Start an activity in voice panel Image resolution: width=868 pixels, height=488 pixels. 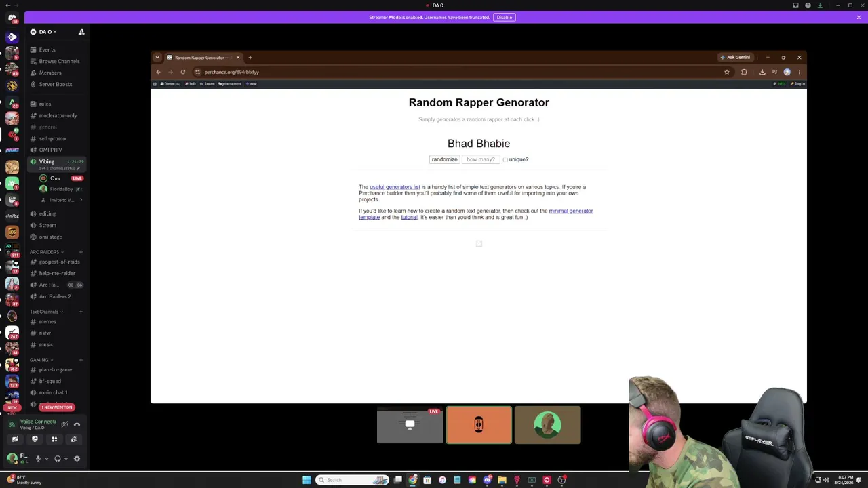pyautogui.click(x=54, y=439)
